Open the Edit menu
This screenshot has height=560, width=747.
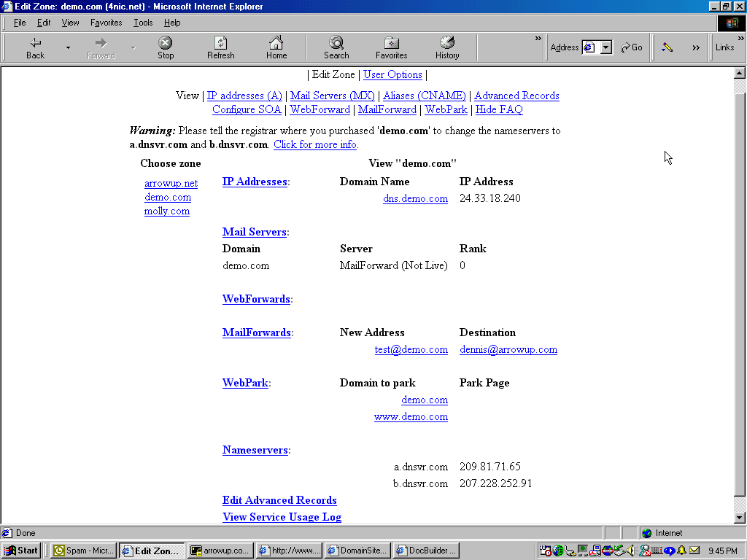tap(44, 23)
